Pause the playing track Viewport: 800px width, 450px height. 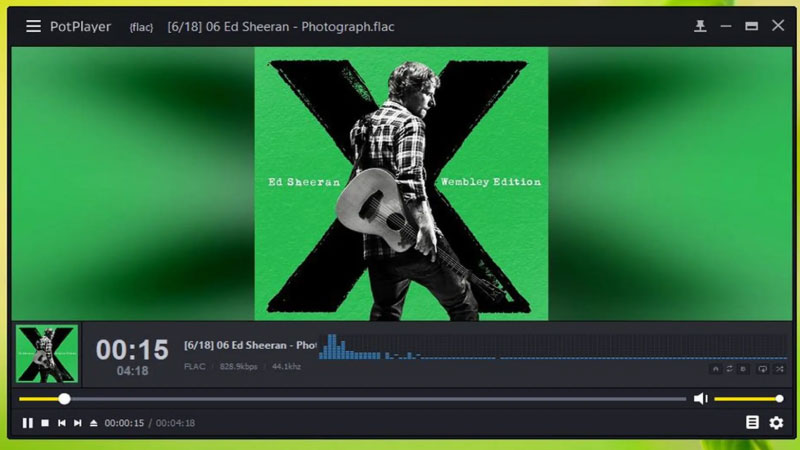pos(28,423)
